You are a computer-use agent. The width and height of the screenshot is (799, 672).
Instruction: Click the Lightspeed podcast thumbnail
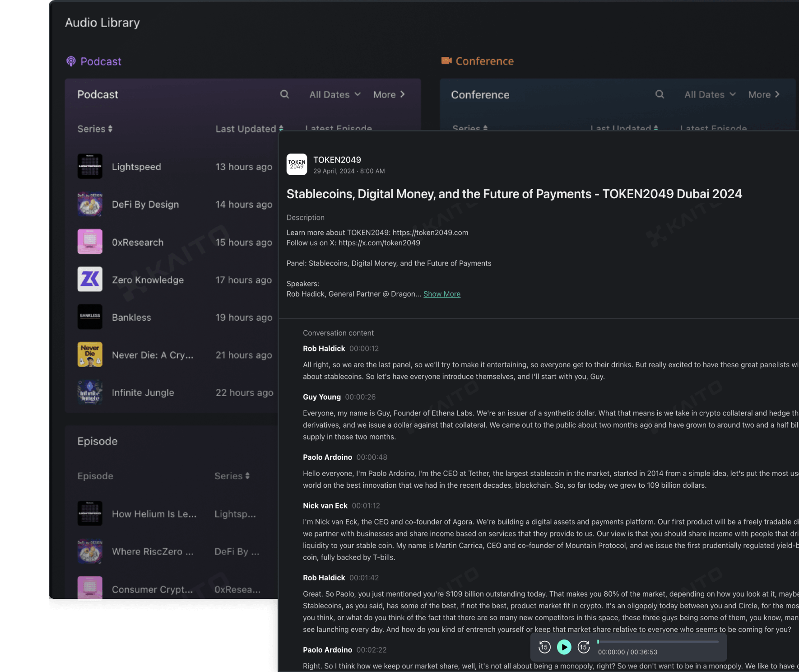pos(90,166)
